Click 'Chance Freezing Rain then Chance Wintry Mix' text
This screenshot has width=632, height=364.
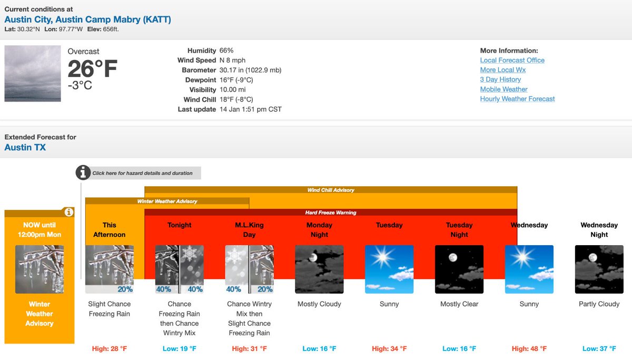pos(180,318)
